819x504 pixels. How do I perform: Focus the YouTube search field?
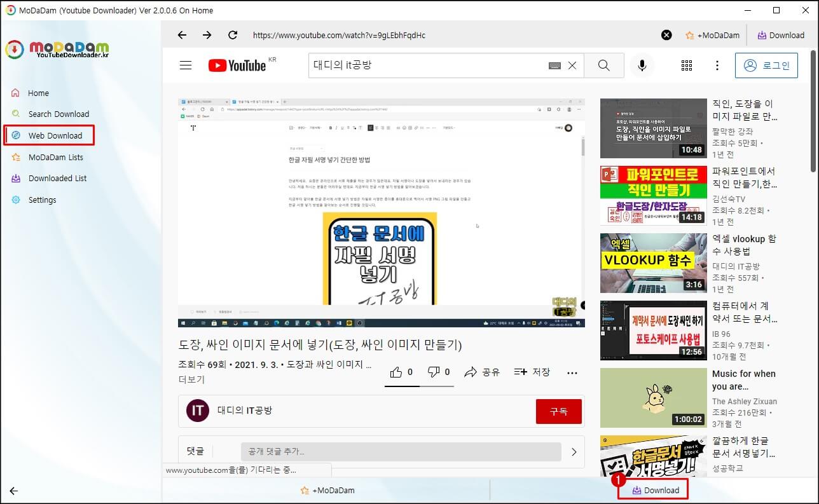427,65
